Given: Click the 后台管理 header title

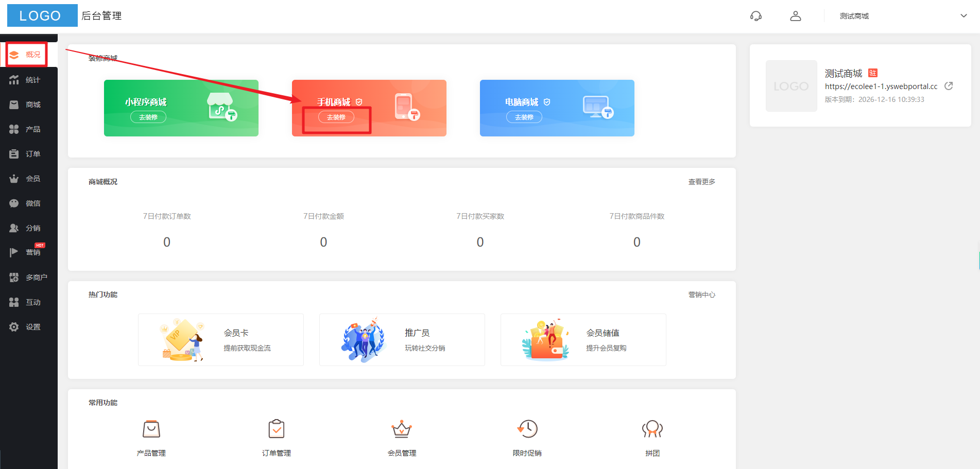Looking at the screenshot, I should point(101,16).
